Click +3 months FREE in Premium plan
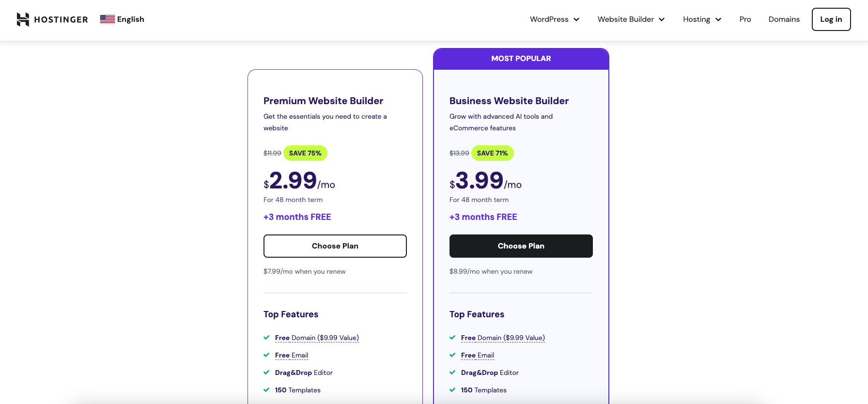868x404 pixels. pos(297,217)
